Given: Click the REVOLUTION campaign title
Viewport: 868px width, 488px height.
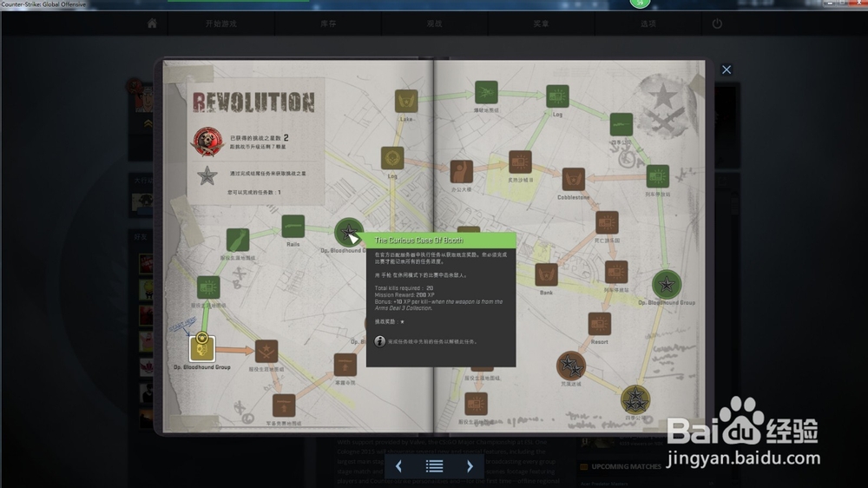Looking at the screenshot, I should tap(254, 102).
